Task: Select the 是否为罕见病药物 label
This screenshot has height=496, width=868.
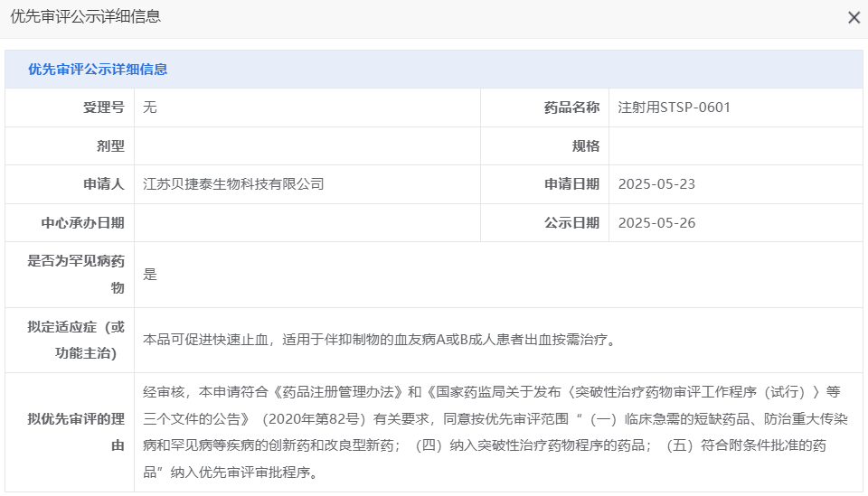Action: (x=77, y=274)
